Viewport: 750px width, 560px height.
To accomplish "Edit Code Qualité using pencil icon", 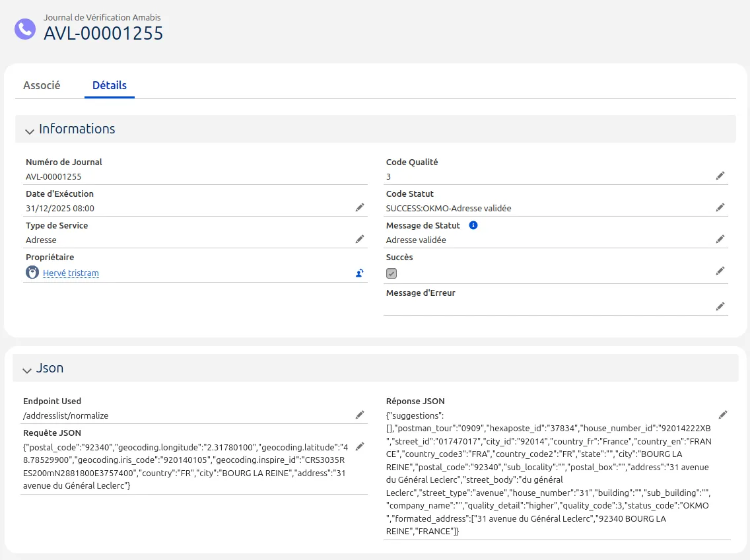I will click(720, 176).
